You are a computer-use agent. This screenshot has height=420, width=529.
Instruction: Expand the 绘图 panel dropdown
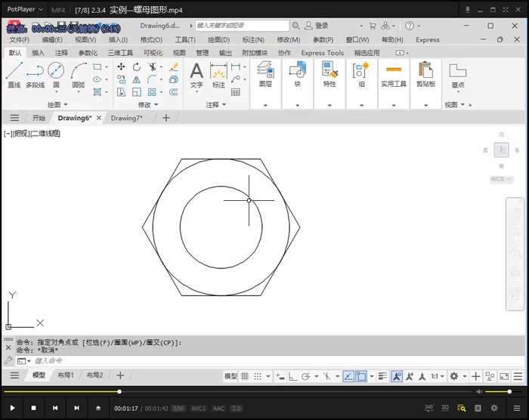57,105
